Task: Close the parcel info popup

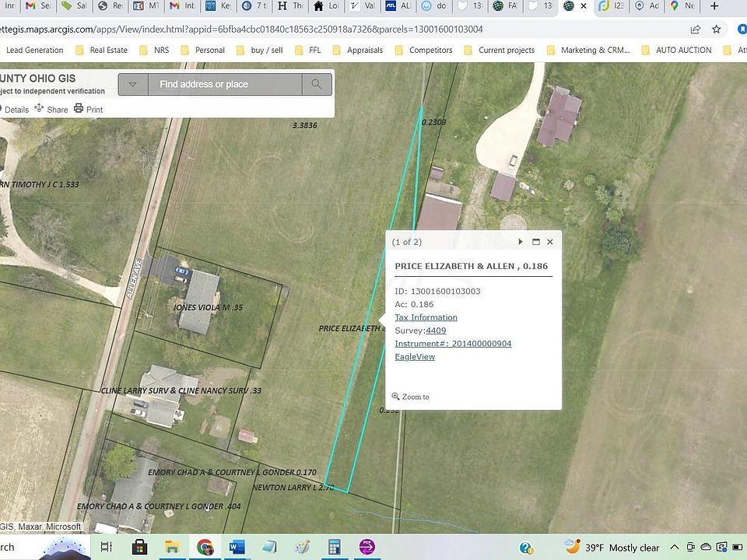Action: [x=550, y=242]
